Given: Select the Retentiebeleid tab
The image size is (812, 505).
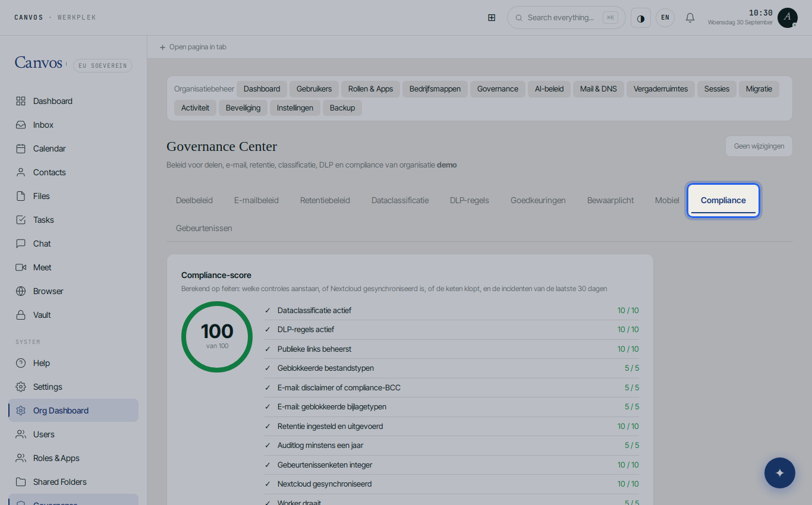Looking at the screenshot, I should [x=325, y=201].
